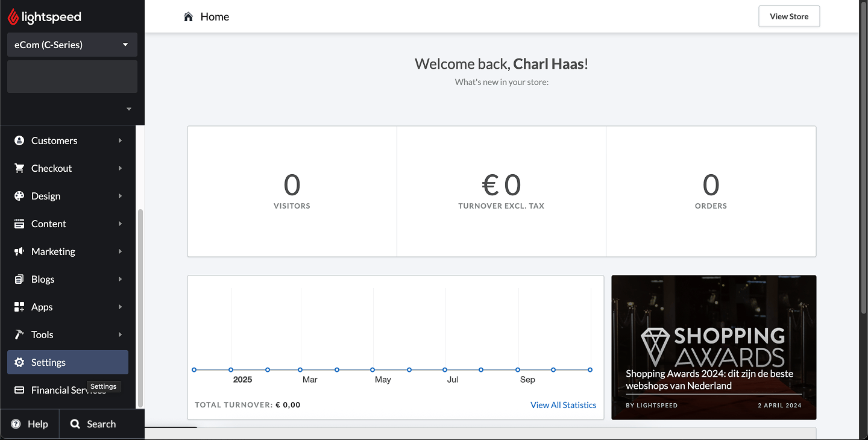
Task: Click the Financial Services card icon
Action: point(19,390)
